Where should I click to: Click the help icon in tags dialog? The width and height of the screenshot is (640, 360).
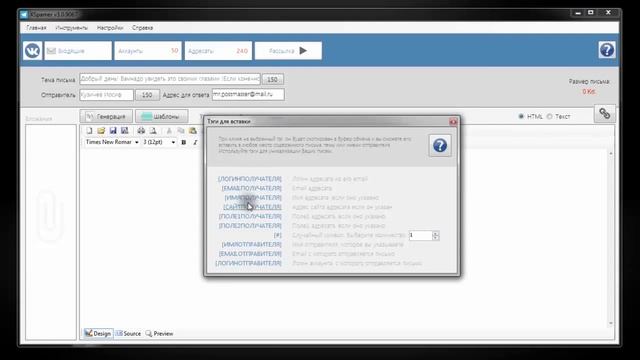(x=440, y=145)
